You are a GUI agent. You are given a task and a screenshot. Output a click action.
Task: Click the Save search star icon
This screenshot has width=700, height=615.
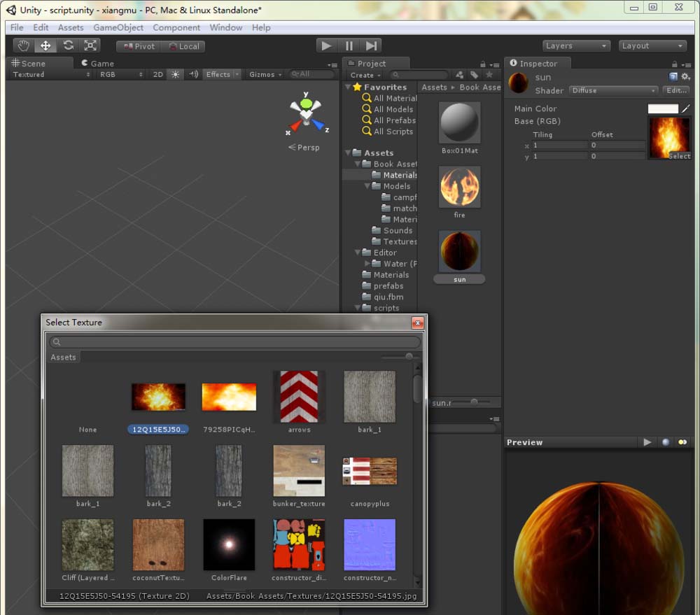[489, 75]
